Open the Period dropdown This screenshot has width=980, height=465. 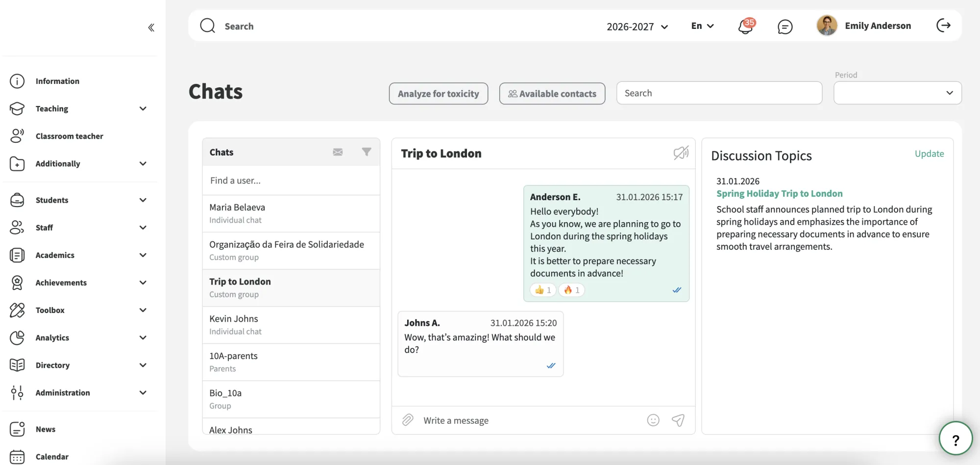point(898,93)
